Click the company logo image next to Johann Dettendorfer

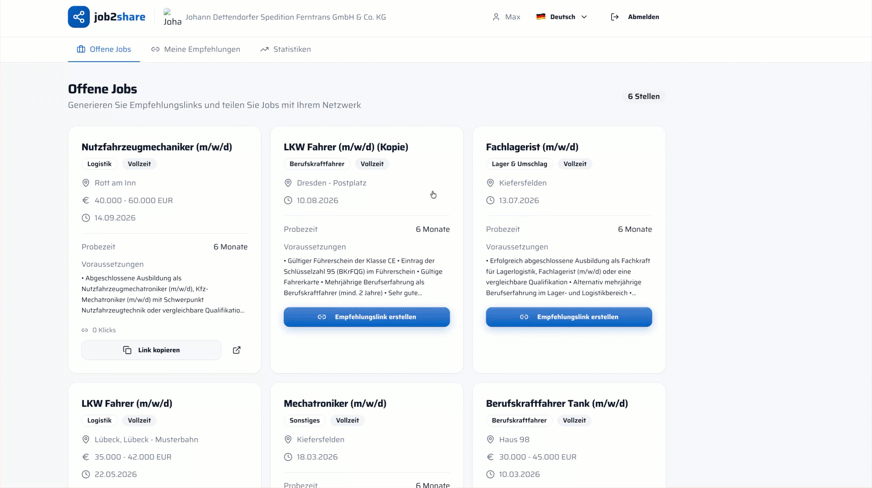point(172,17)
